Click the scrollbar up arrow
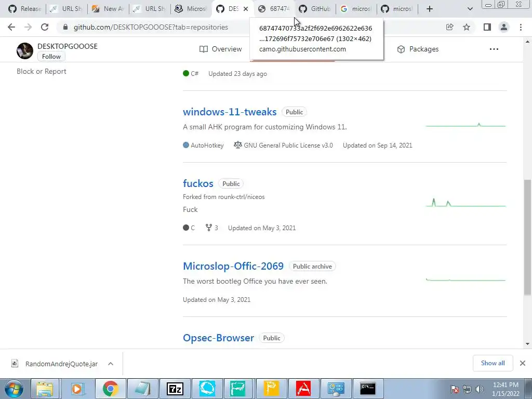The image size is (532, 399). tap(527, 42)
